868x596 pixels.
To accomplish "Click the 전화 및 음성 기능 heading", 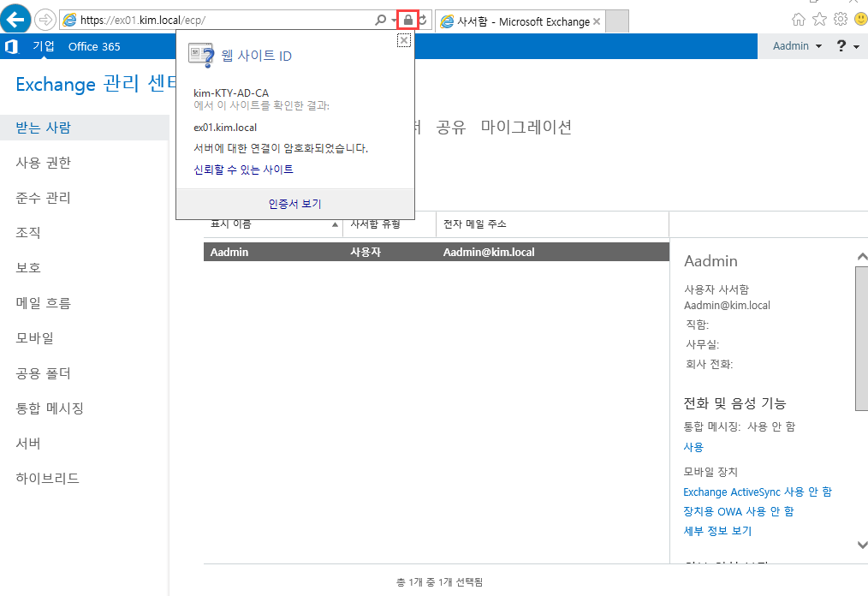I will tap(735, 403).
